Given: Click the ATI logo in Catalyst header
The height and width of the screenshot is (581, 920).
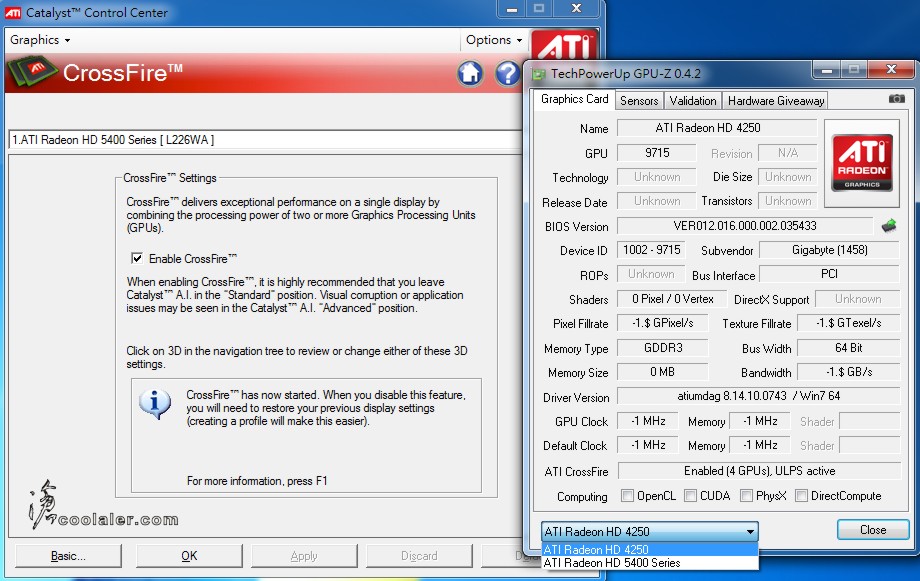Looking at the screenshot, I should coord(564,45).
